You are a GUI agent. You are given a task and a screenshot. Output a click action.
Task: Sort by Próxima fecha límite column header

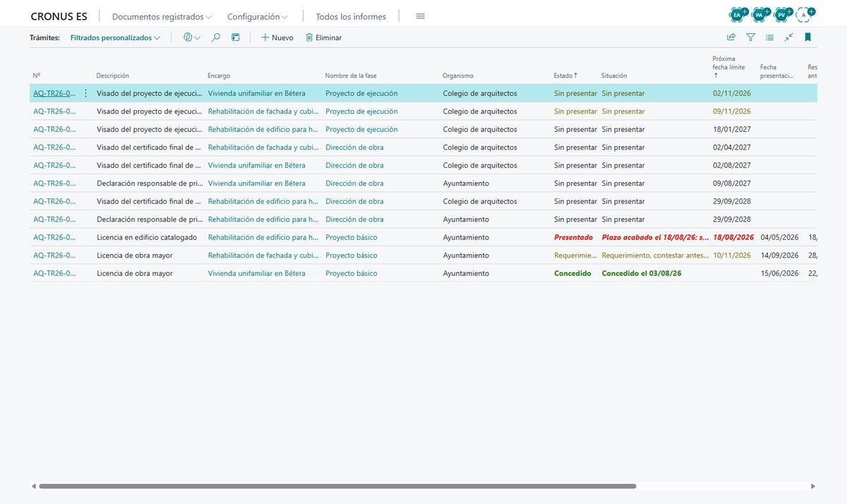click(728, 67)
